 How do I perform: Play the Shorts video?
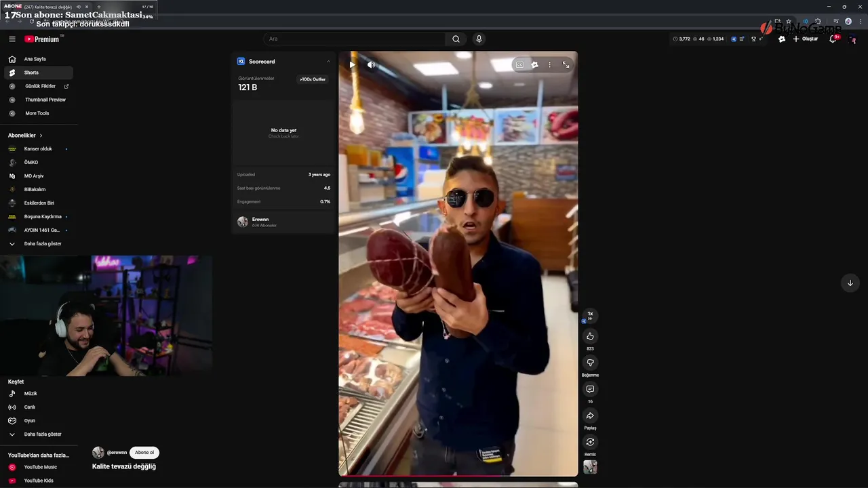click(x=352, y=64)
